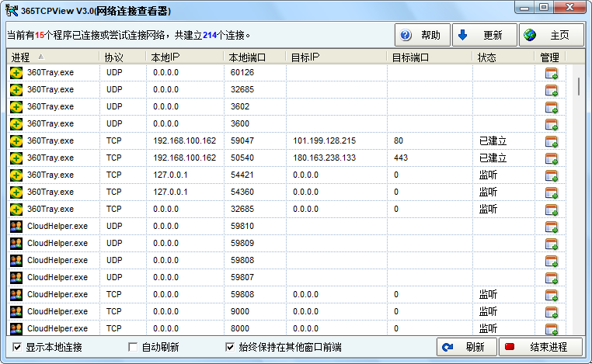Image resolution: width=592 pixels, height=364 pixels.
Task: Click local IP 127.0.0.1 for port 54360
Action: (x=170, y=192)
